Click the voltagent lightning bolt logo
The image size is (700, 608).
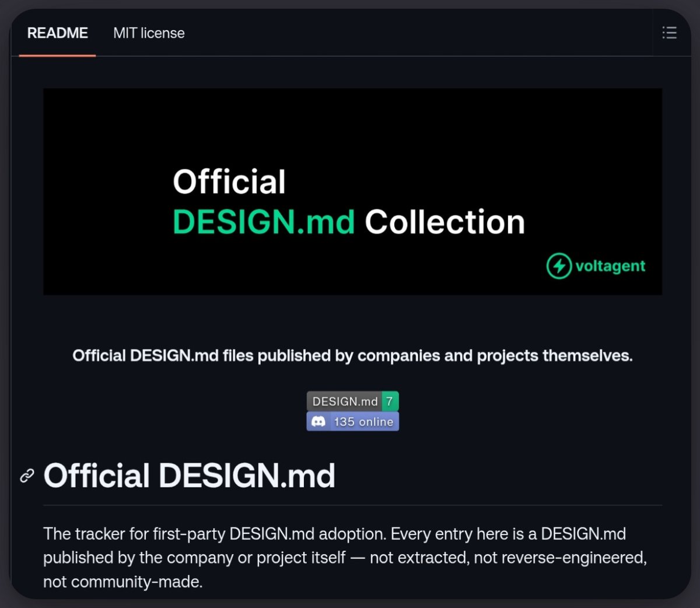(x=559, y=266)
